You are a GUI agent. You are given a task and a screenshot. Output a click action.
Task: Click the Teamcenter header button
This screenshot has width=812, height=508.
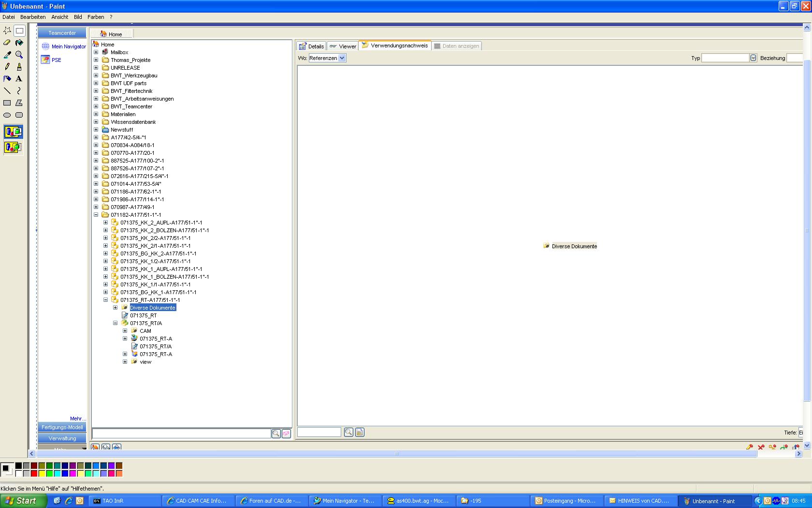(x=62, y=33)
